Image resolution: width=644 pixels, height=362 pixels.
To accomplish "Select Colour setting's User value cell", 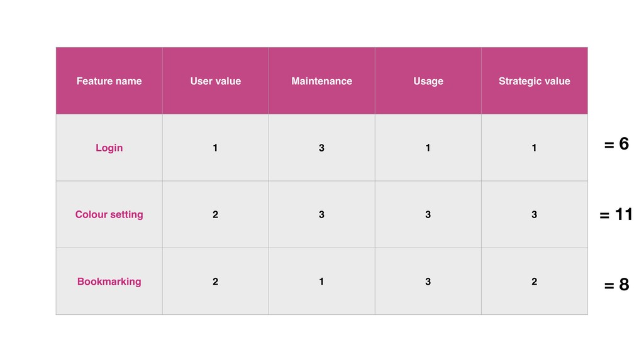I will click(215, 214).
